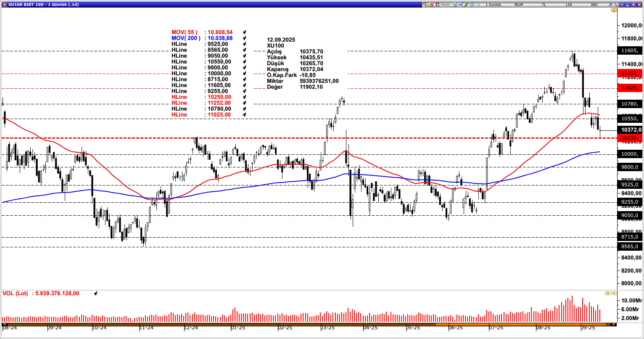This screenshot has width=644, height=339.
Task: Click the plus maximize chart window button
Action: [633, 5]
